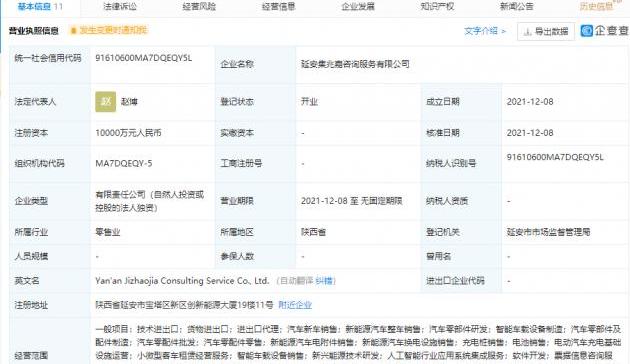Open the 文字介绍 link
Screen dimensions: 630x364
pyautogui.click(x=485, y=31)
